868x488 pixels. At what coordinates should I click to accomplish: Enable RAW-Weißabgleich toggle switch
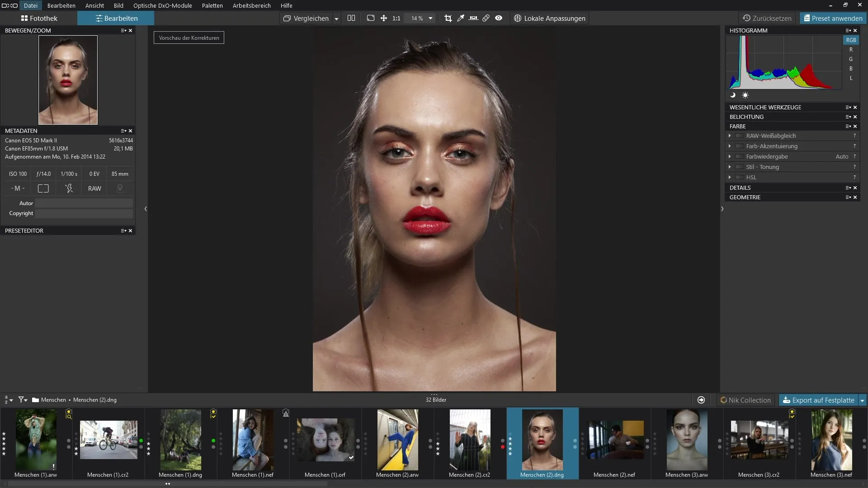pyautogui.click(x=740, y=136)
